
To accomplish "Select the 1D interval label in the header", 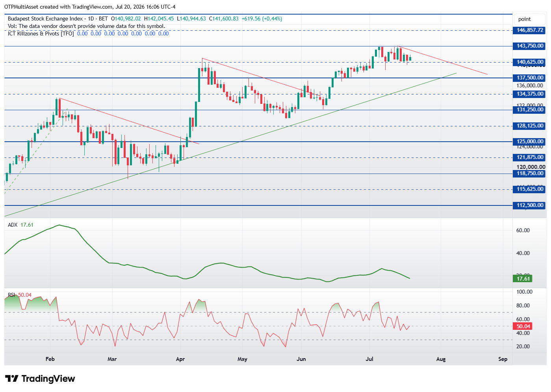I will (x=91, y=18).
